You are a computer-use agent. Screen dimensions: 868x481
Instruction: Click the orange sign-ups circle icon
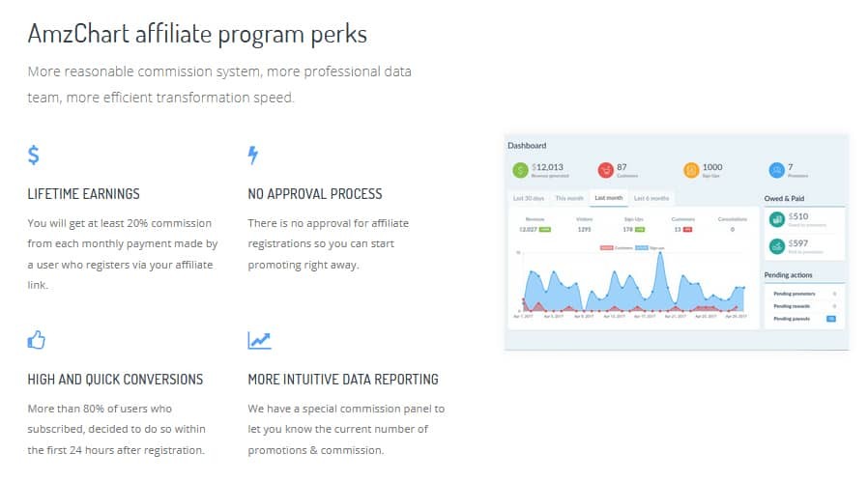691,170
